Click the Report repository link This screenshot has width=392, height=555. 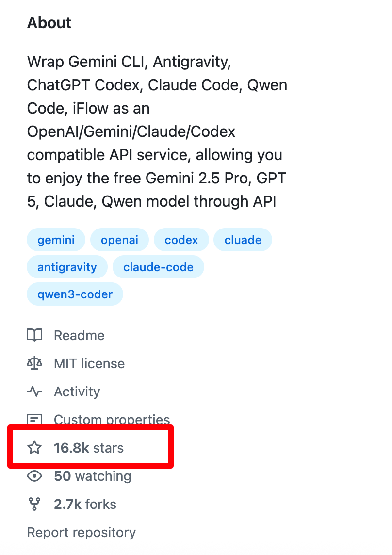click(82, 532)
